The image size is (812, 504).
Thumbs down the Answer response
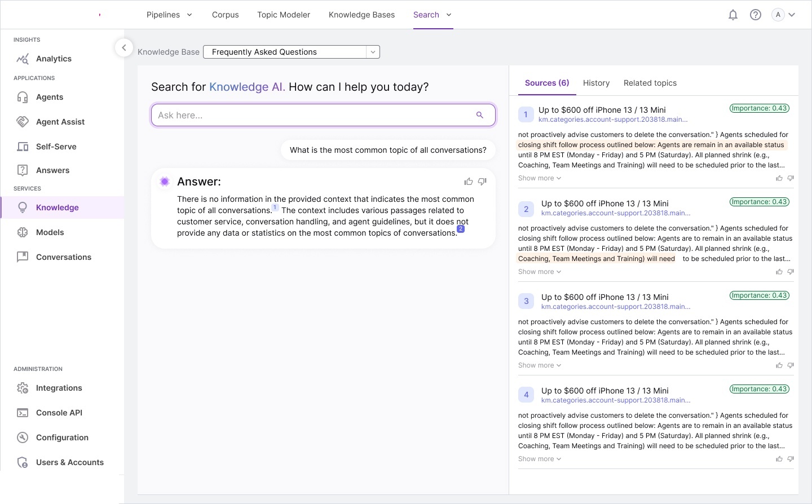pos(482,182)
